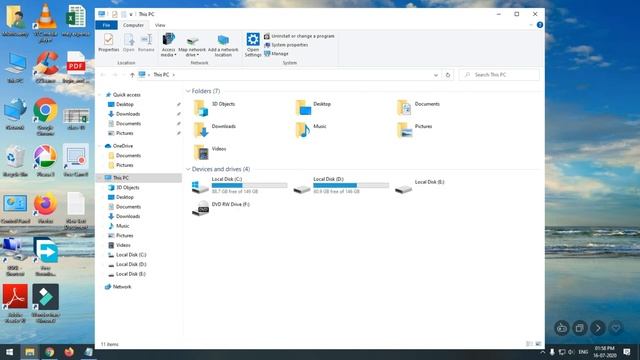Select Local Disk (C:) drive in the main pane
Viewport: 640px width, 360px height.
(x=240, y=185)
